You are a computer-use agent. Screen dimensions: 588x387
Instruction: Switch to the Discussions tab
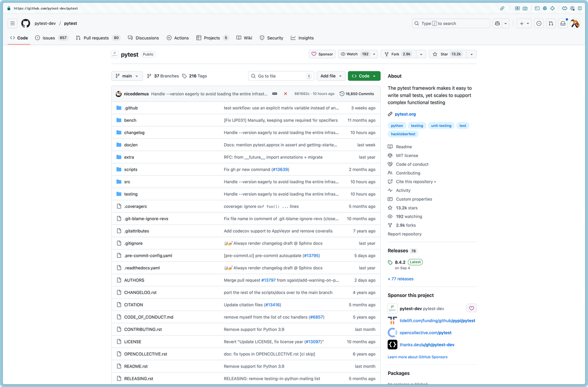pyautogui.click(x=143, y=38)
